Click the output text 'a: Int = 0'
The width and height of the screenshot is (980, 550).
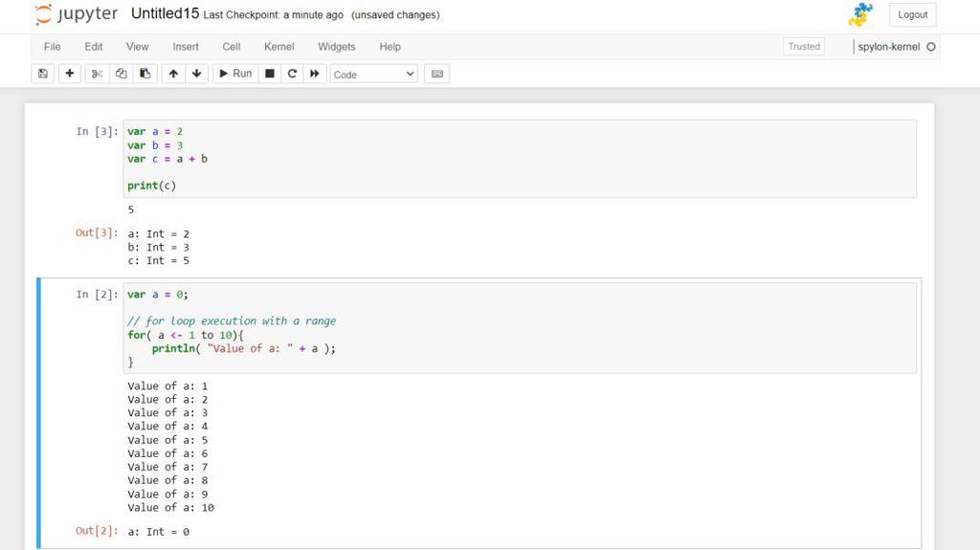(158, 532)
